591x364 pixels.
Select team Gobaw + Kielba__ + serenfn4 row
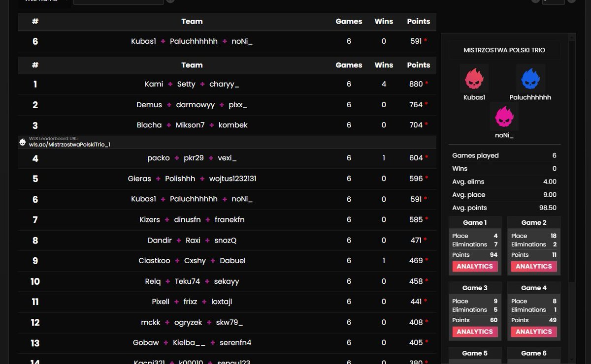pos(227,343)
